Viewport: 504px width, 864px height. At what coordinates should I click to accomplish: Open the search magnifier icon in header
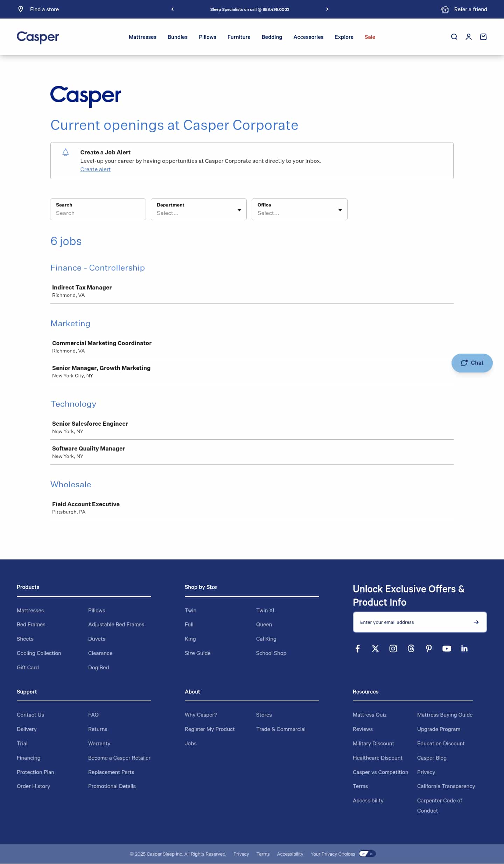454,37
